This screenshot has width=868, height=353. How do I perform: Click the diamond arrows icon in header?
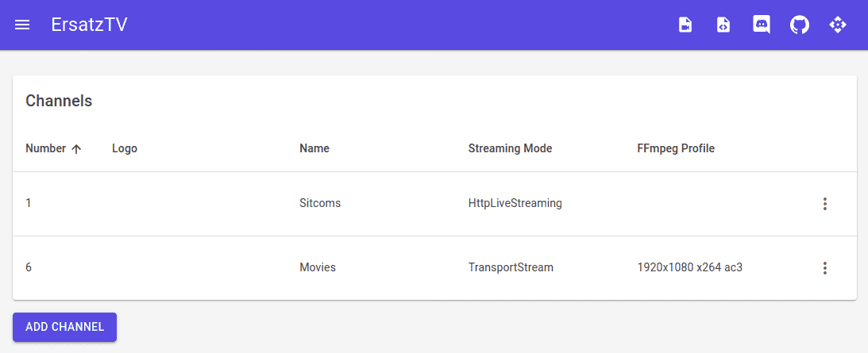point(838,25)
